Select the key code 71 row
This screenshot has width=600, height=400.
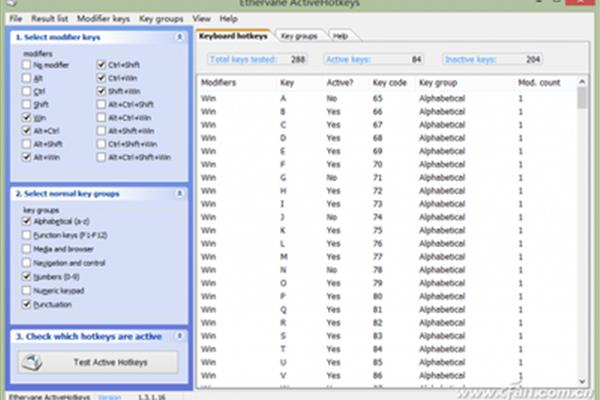click(386, 177)
